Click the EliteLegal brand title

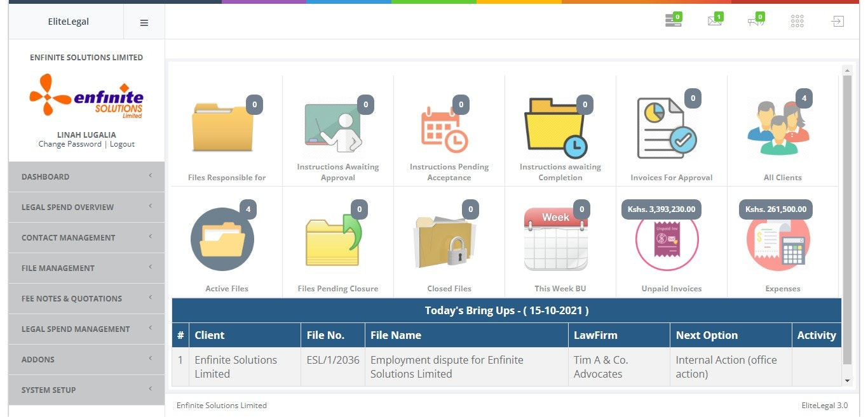pos(69,22)
